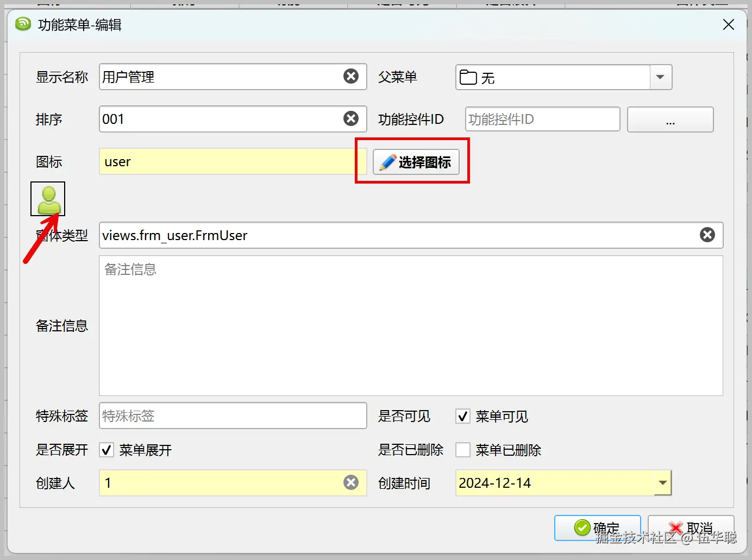Click the 父菜单 label

click(398, 77)
